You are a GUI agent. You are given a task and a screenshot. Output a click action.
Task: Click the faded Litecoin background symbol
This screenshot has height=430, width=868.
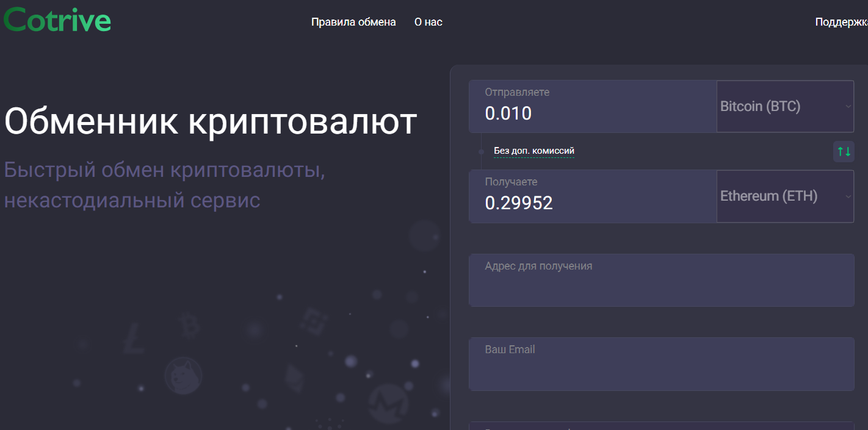pos(133,339)
